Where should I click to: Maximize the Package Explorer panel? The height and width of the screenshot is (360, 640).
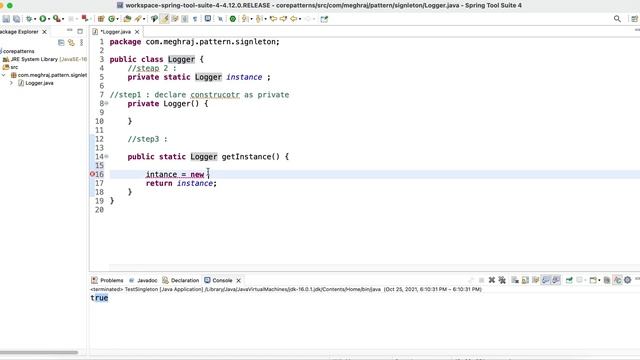pos(80,31)
